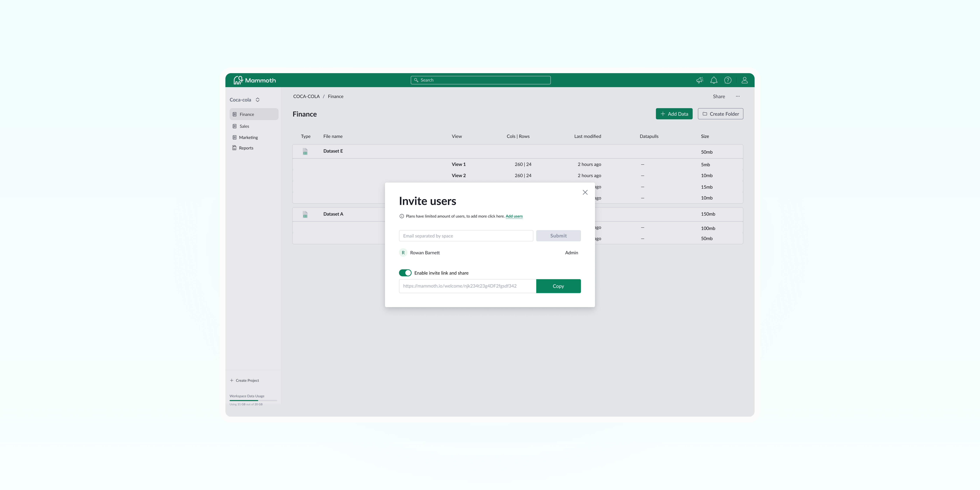
Task: Click the Cols | Rows column header
Action: [x=518, y=136]
